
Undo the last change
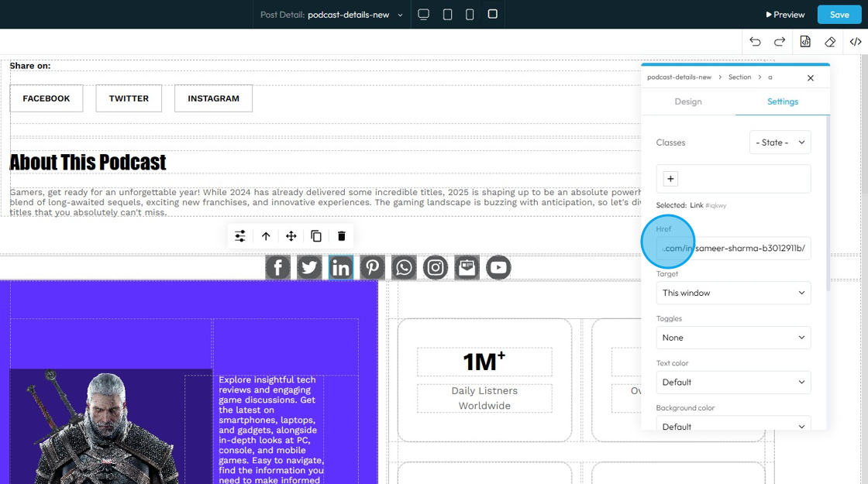[x=755, y=42]
